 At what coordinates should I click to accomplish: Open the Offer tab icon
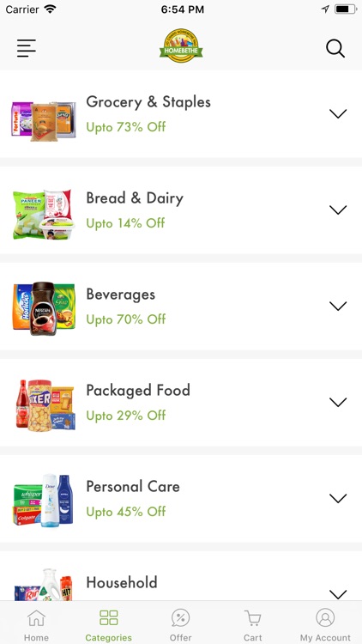pyautogui.click(x=181, y=617)
